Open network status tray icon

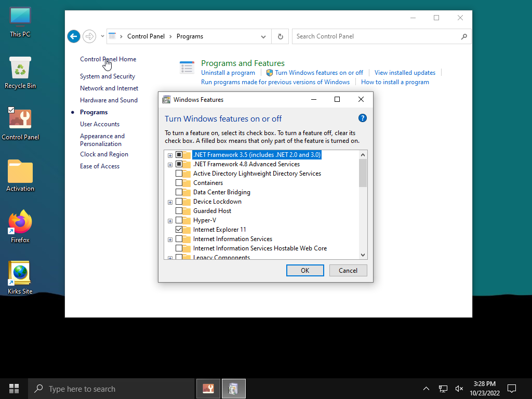tap(443, 389)
